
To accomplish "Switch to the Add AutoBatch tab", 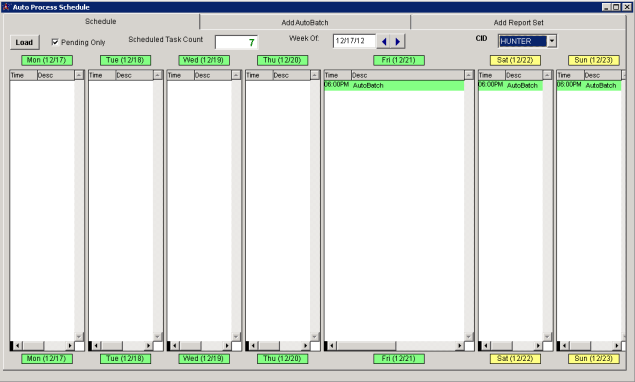I will 305,23.
